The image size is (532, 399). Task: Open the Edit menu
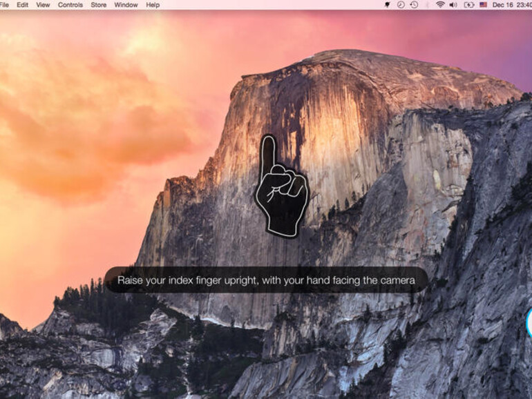(x=22, y=5)
